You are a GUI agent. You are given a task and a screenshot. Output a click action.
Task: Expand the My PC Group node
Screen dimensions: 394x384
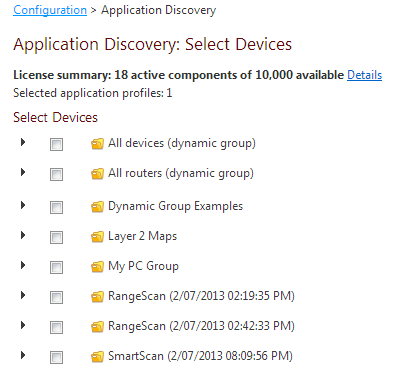pyautogui.click(x=23, y=265)
